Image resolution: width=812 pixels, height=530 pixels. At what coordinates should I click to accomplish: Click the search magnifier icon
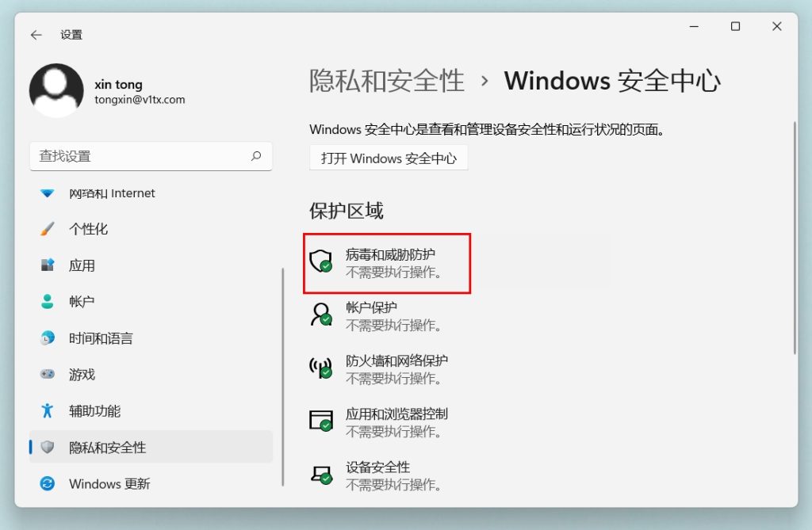coord(256,156)
